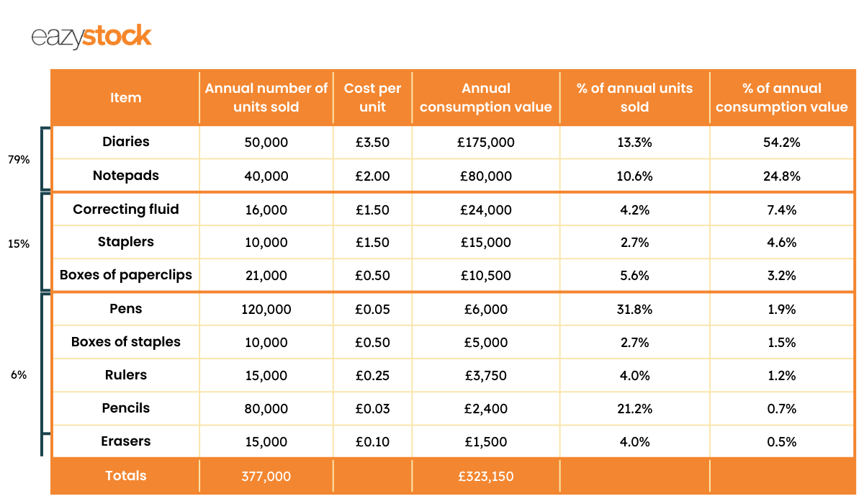
Task: Select the Totals row label
Action: click(x=126, y=476)
